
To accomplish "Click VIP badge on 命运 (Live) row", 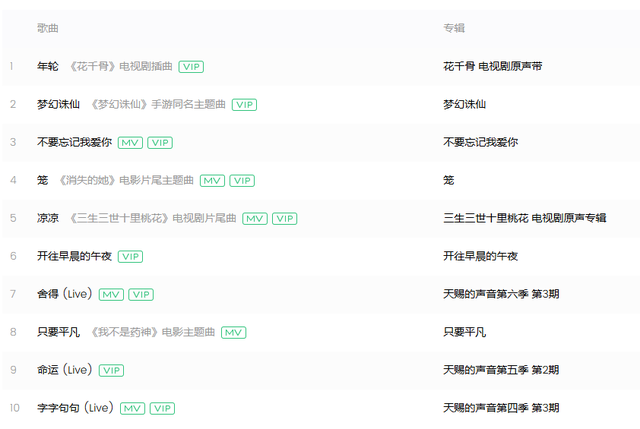I will pos(111,370).
